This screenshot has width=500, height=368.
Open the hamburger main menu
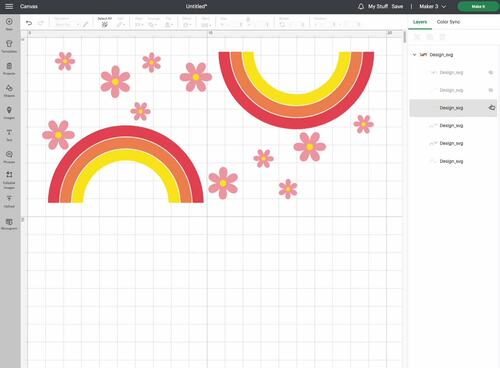9,6
